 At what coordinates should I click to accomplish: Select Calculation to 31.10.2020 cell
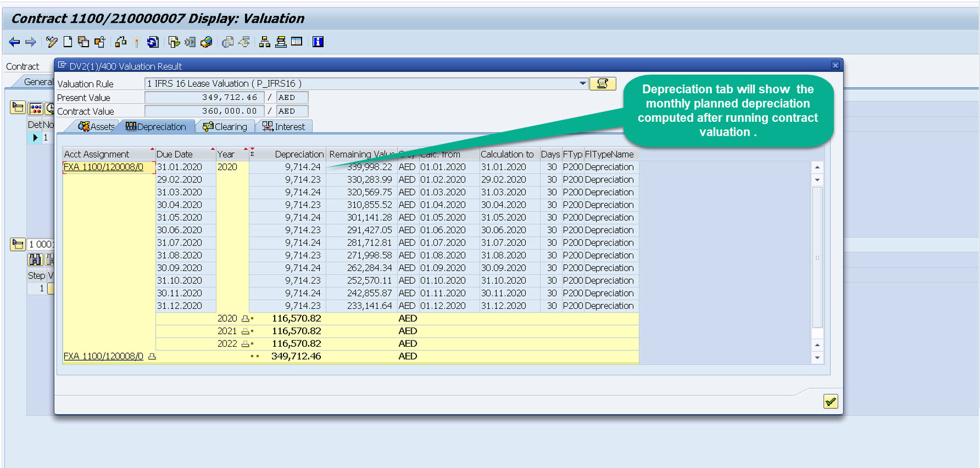509,281
